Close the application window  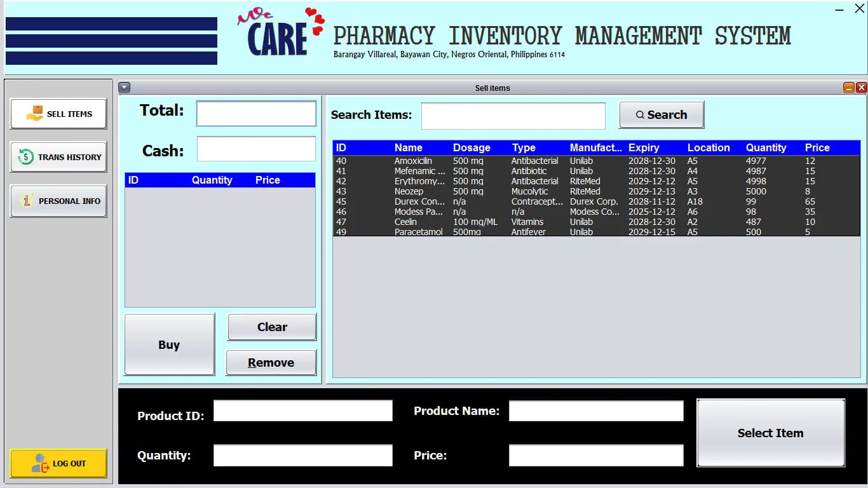point(859,9)
